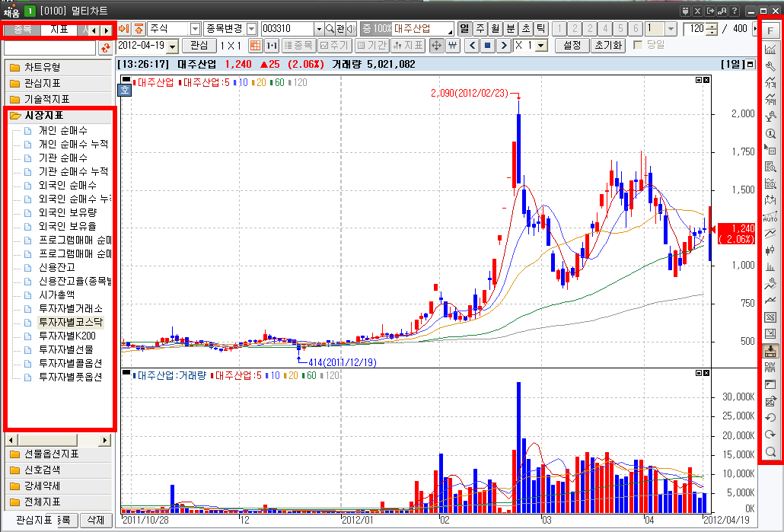This screenshot has width=784, height=532.
Task: Click the magnifier icon at right toolbar bottom
Action: (x=770, y=452)
